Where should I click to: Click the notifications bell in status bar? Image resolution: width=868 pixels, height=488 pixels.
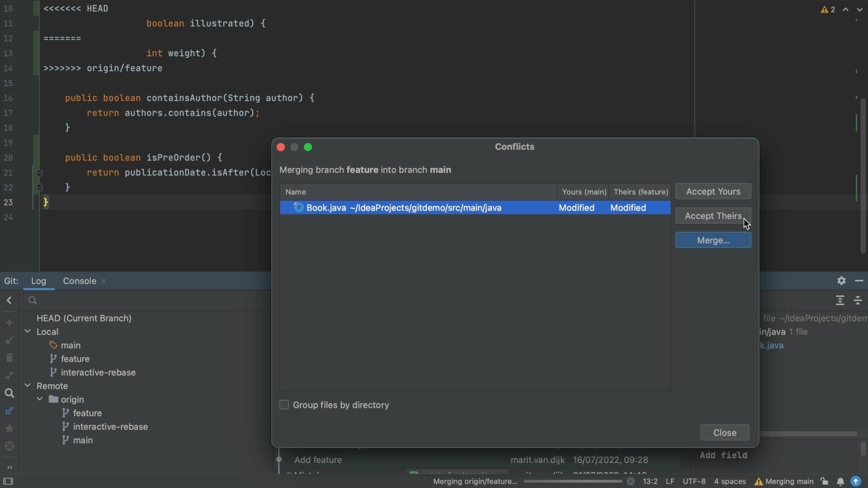(840, 482)
